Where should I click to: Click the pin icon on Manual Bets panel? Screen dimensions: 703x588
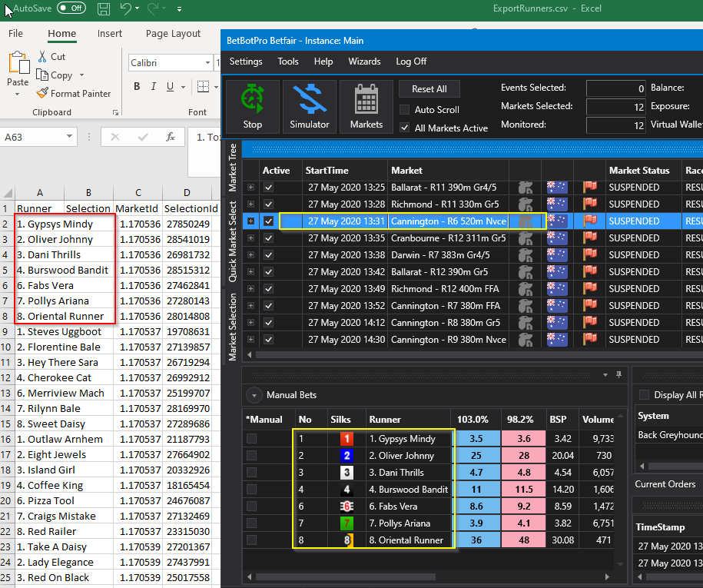pyautogui.click(x=618, y=374)
